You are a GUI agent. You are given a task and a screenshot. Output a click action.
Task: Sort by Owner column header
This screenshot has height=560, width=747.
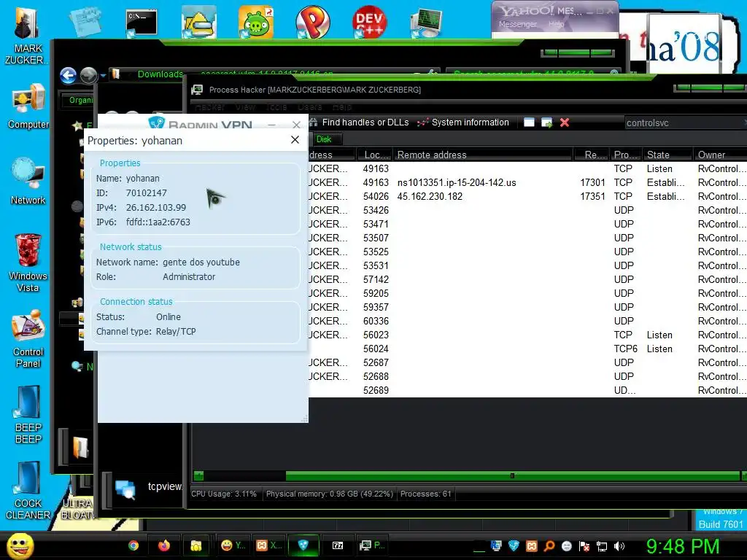[x=720, y=155]
